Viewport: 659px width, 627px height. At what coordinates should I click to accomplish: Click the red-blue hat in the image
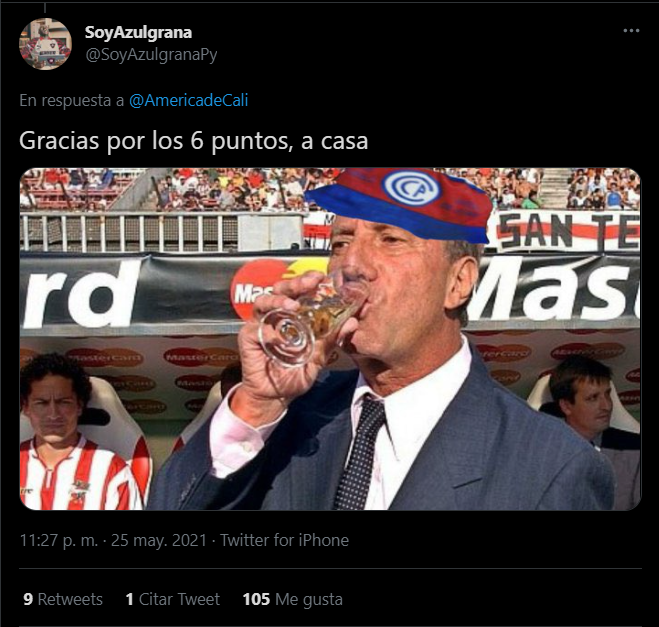(x=399, y=205)
